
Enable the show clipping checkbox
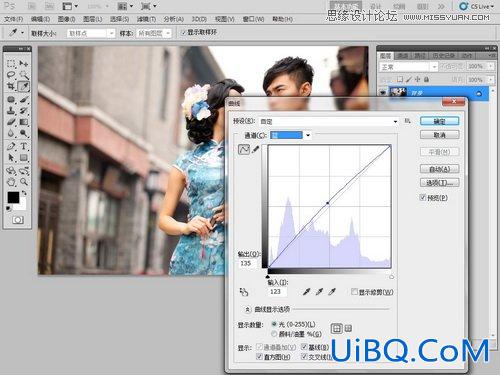point(354,292)
